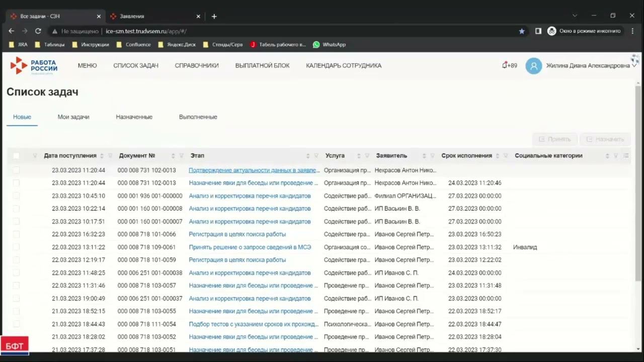644x362 pixels.
Task: Click Филиал ОРГАНИЗАЦ... applicant cell
Action: [x=405, y=196]
